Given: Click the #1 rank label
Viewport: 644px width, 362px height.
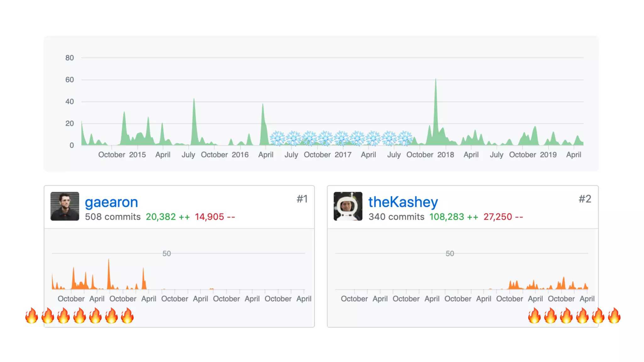Looking at the screenshot, I should point(302,199).
